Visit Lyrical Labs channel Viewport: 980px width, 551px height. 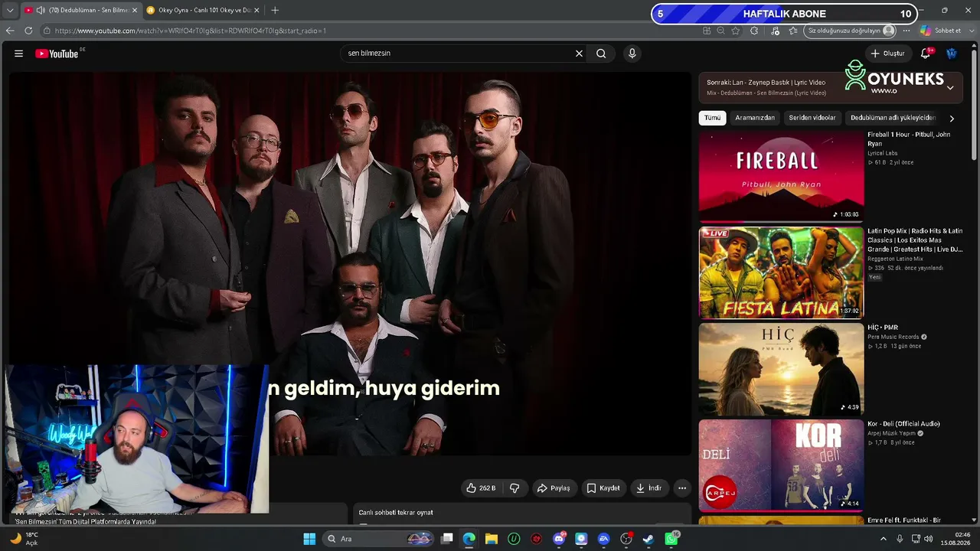pyautogui.click(x=883, y=153)
